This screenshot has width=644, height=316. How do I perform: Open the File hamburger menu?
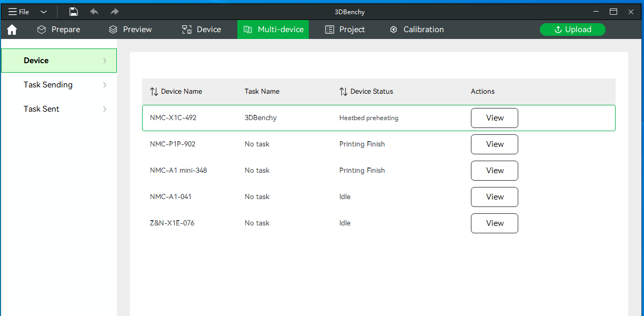[x=18, y=12]
